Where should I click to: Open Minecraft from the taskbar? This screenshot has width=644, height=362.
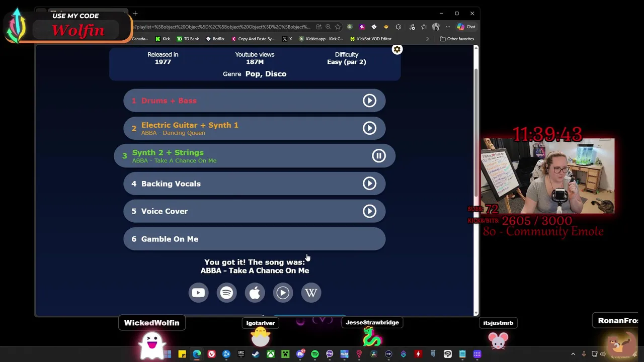tap(285, 354)
